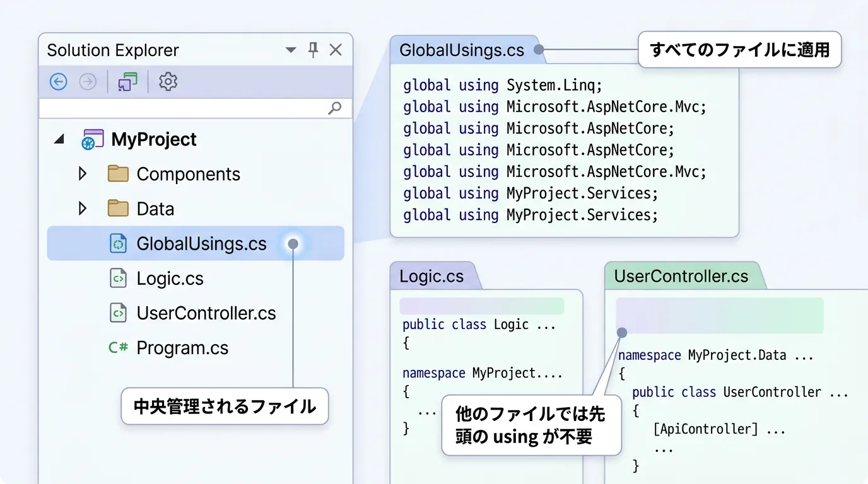This screenshot has width=868, height=484.
Task: Select UserController.cs in the solution tree
Action: (206, 313)
